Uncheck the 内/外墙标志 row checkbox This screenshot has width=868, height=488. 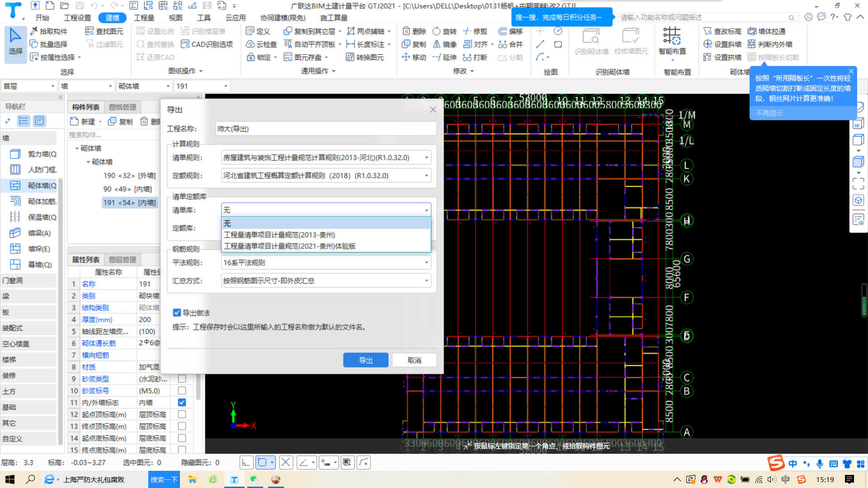[x=182, y=402]
